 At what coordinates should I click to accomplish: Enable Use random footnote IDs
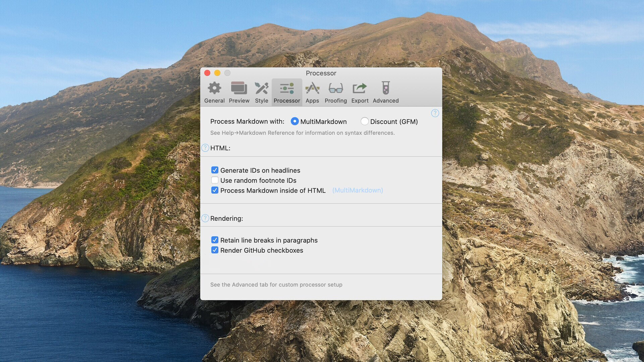click(215, 180)
